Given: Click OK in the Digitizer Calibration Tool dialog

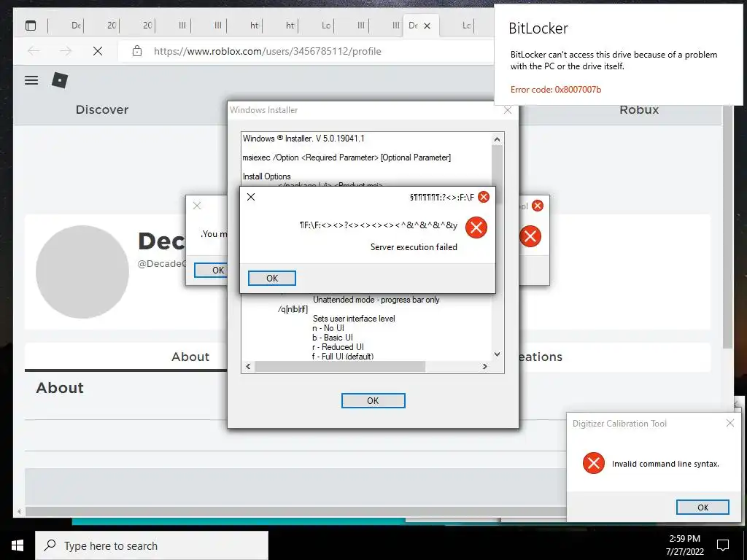Looking at the screenshot, I should coord(703,507).
